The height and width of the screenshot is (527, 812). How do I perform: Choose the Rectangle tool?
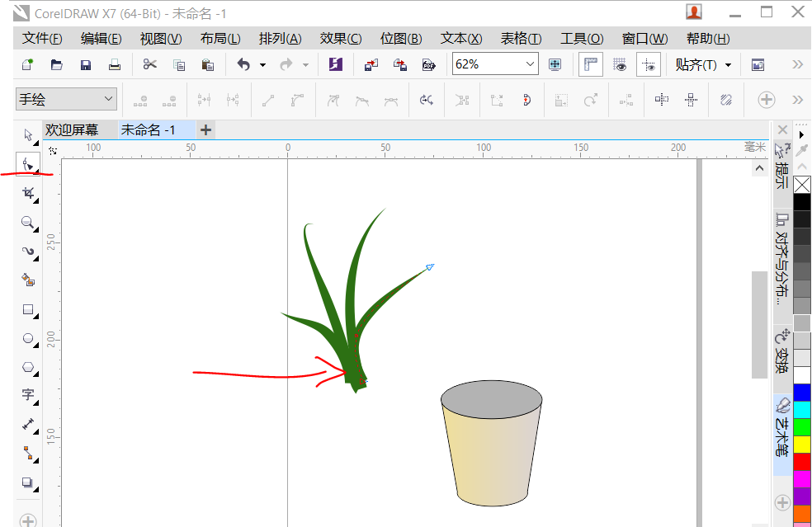27,309
